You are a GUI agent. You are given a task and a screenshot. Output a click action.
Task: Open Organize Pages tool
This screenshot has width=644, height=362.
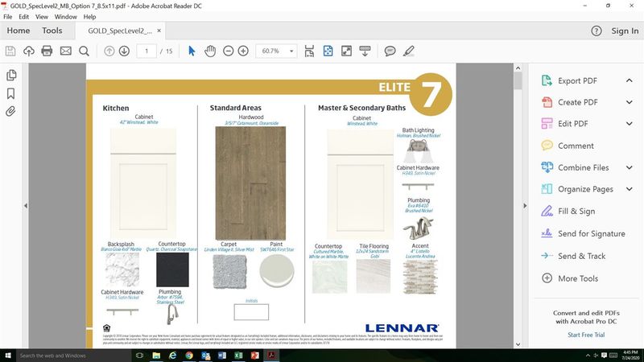pyautogui.click(x=585, y=189)
